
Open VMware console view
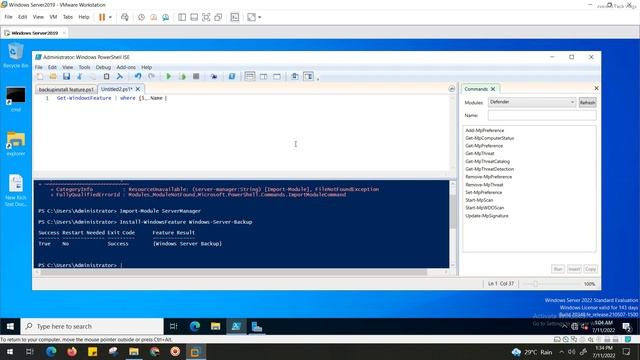[235, 17]
